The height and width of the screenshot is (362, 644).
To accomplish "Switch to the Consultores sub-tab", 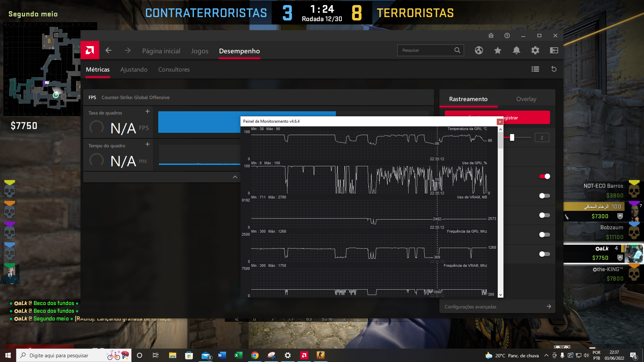I will coord(174,69).
